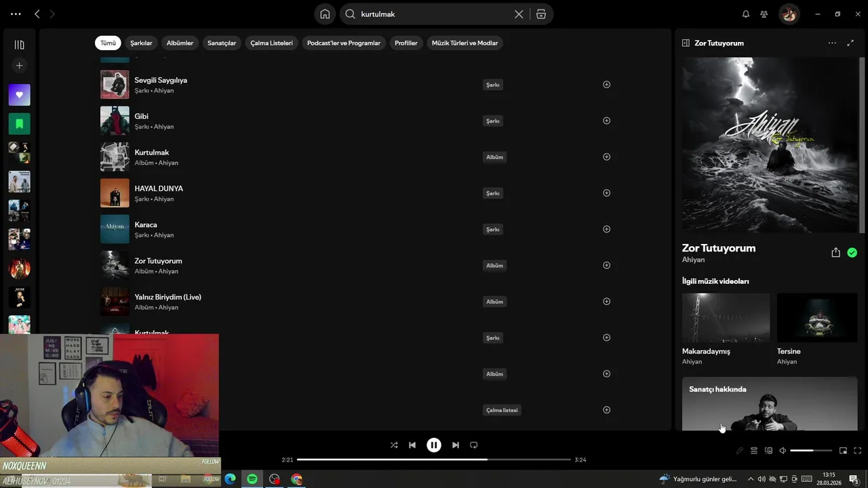Mute volume via speaker icon
This screenshot has height=488, width=868.
click(783, 451)
